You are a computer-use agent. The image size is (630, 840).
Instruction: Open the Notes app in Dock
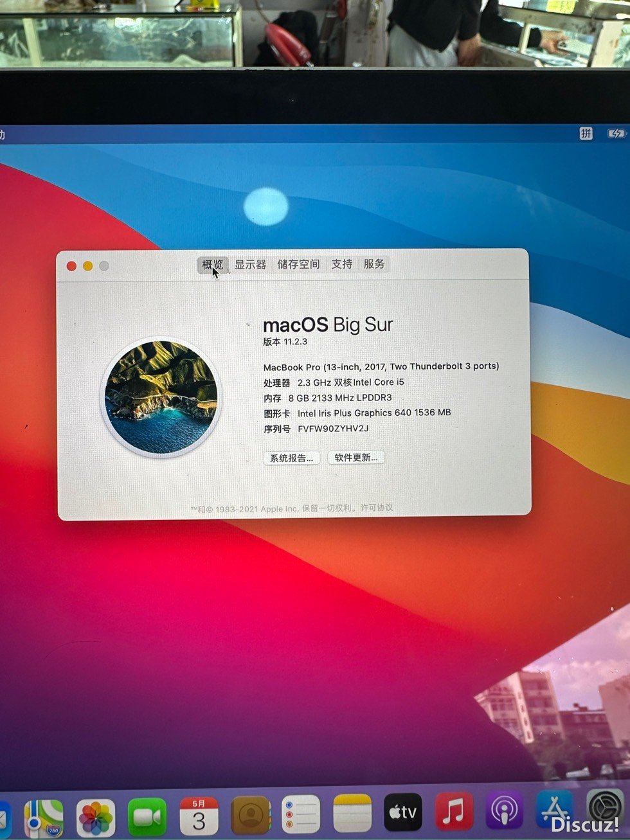point(352,814)
